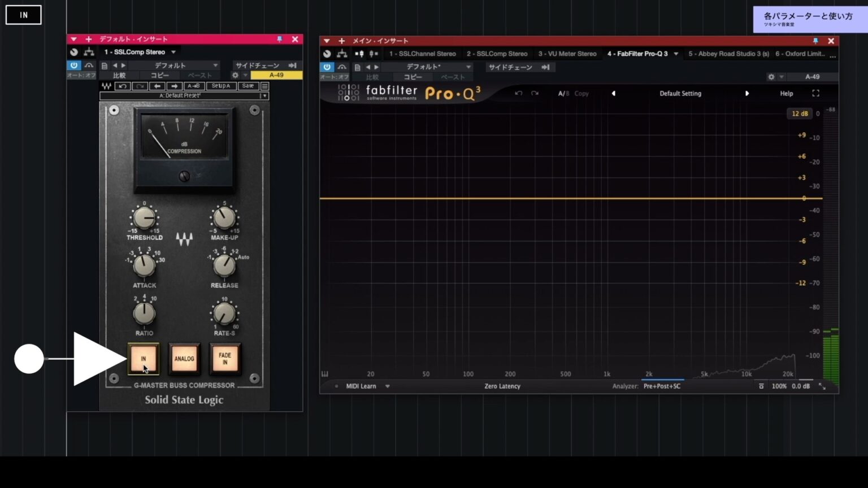This screenshot has height=488, width=868.
Task: Open the 1 - SSLComp Stereo plugin selector dropdown
Action: pos(139,51)
